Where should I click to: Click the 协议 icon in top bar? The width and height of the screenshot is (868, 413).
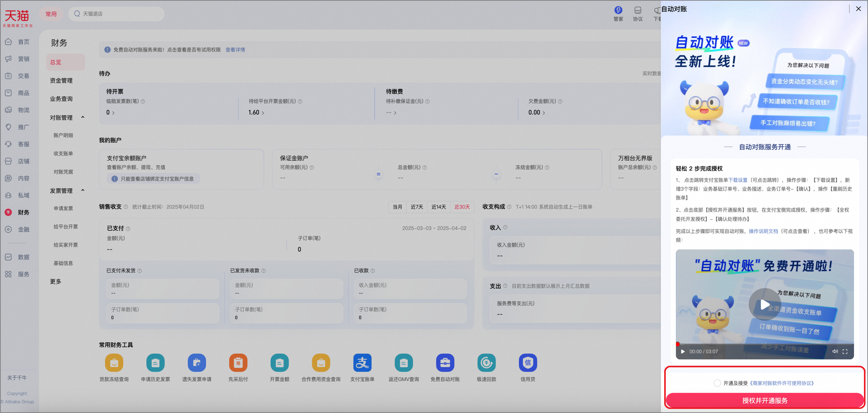point(638,10)
